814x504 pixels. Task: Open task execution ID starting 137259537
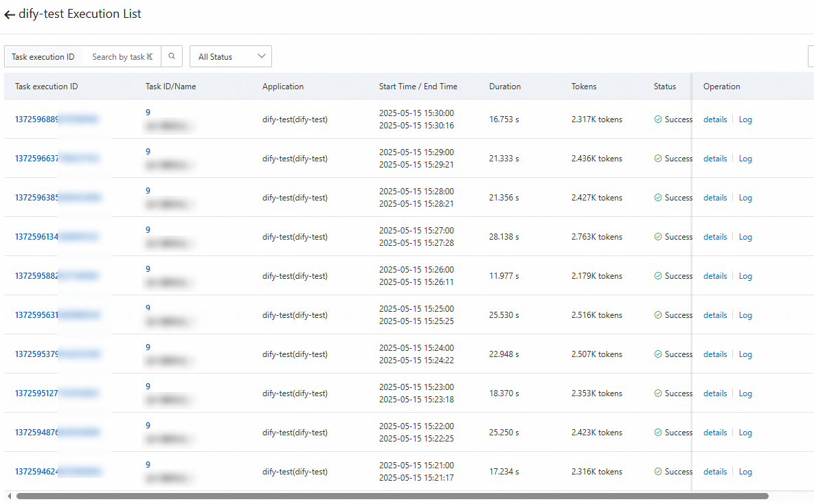pyautogui.click(x=57, y=354)
